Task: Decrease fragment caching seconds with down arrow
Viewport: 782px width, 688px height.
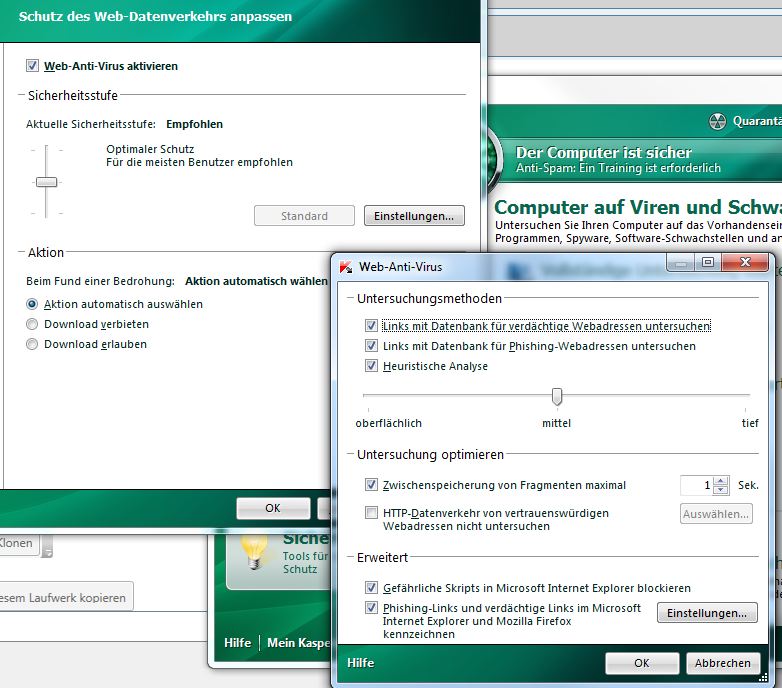Action: click(721, 490)
